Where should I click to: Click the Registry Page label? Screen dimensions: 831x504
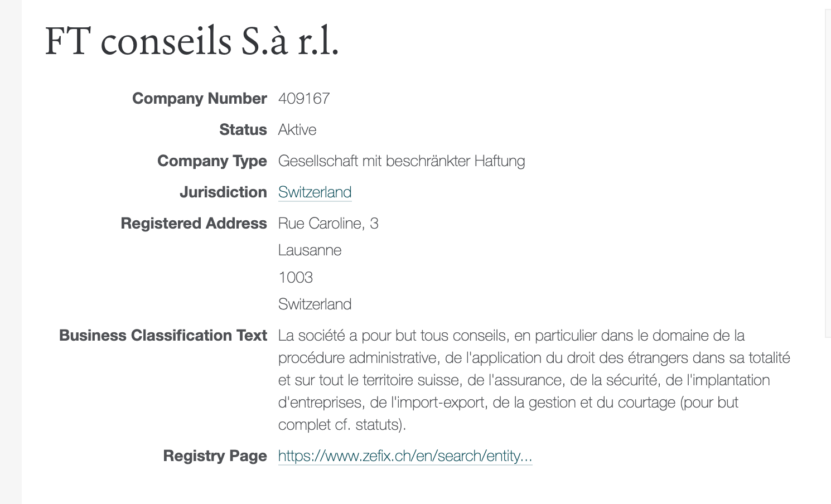pos(215,456)
